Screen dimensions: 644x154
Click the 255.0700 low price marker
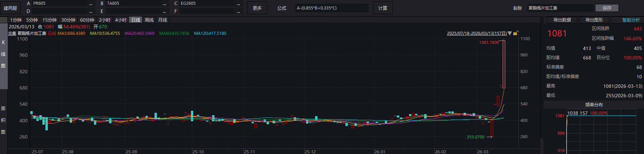pos(475,137)
